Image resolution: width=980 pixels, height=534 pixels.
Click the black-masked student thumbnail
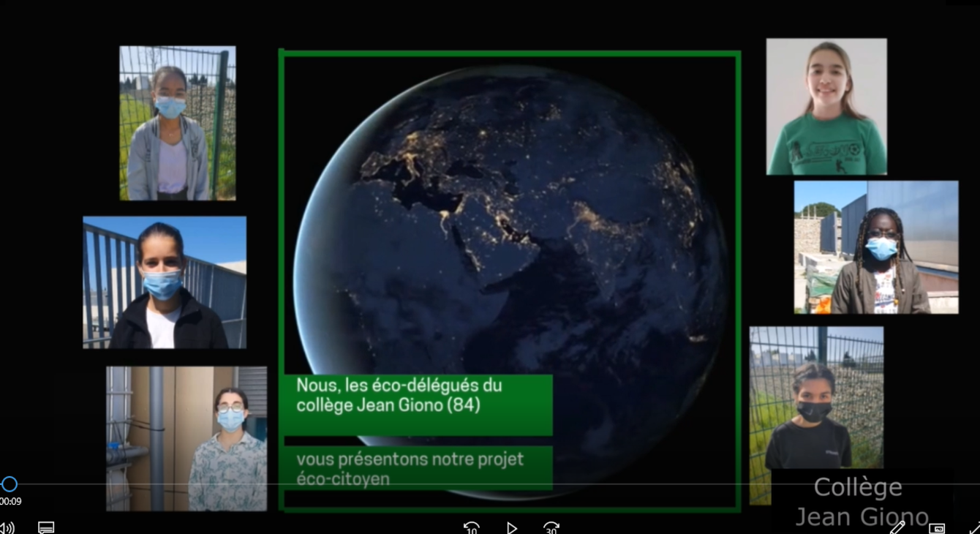coord(815,399)
